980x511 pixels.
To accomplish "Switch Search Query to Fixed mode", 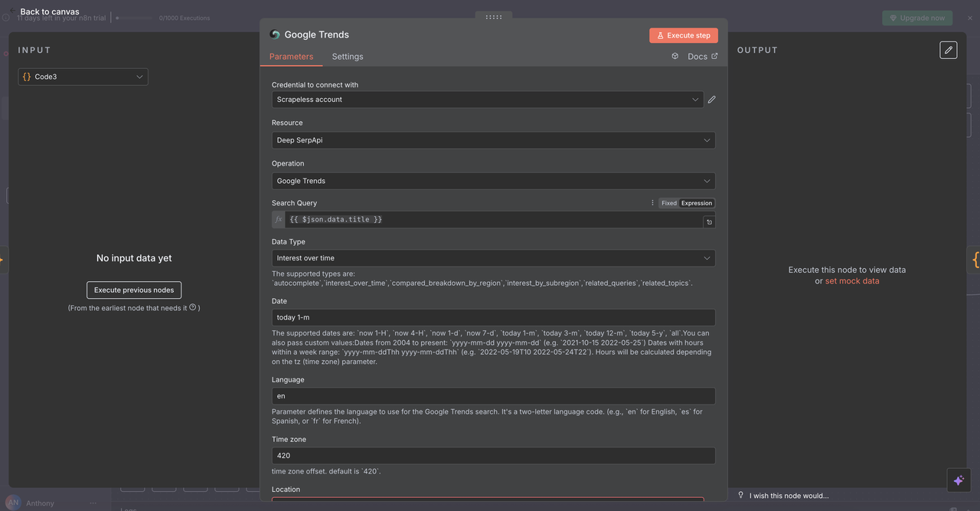I will coord(669,203).
